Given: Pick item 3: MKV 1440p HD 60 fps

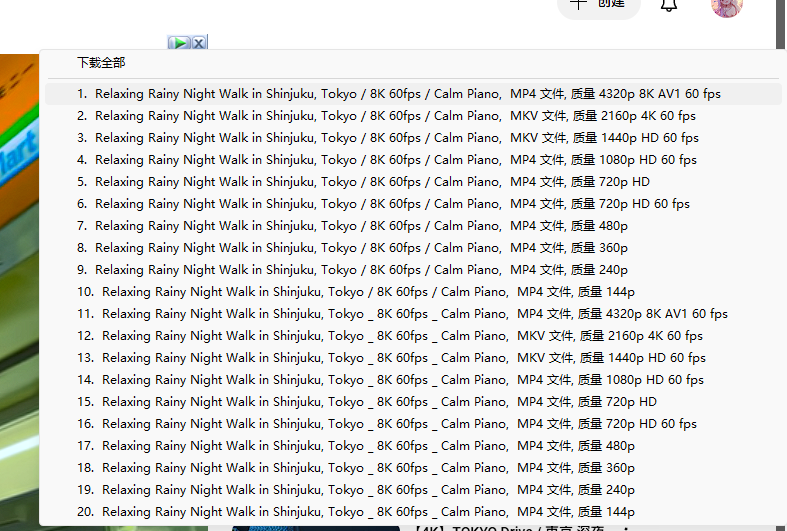Looking at the screenshot, I should (x=397, y=138).
